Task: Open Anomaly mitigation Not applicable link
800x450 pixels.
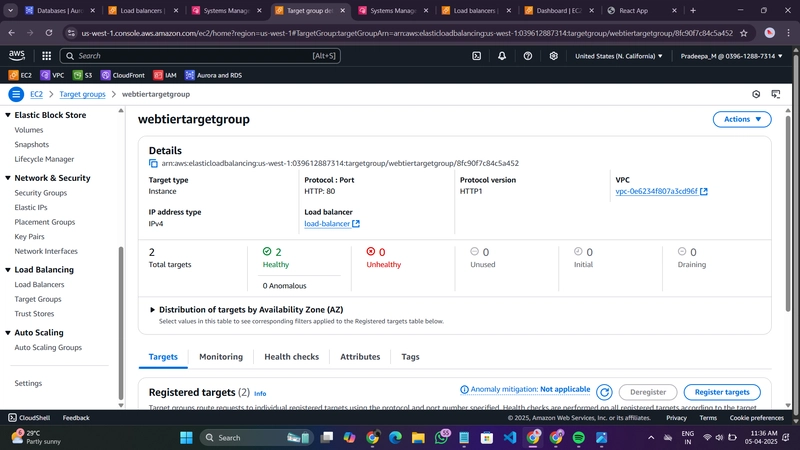Action: 525,390
